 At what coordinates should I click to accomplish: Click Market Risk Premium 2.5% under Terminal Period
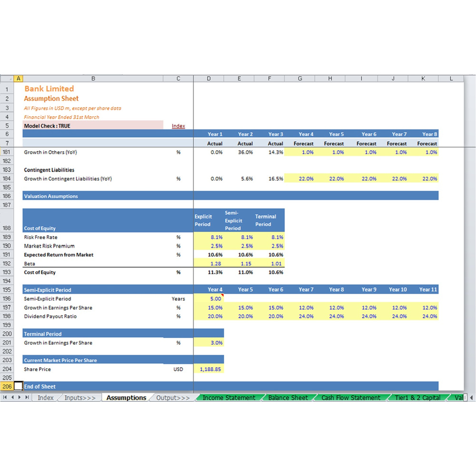click(x=269, y=246)
